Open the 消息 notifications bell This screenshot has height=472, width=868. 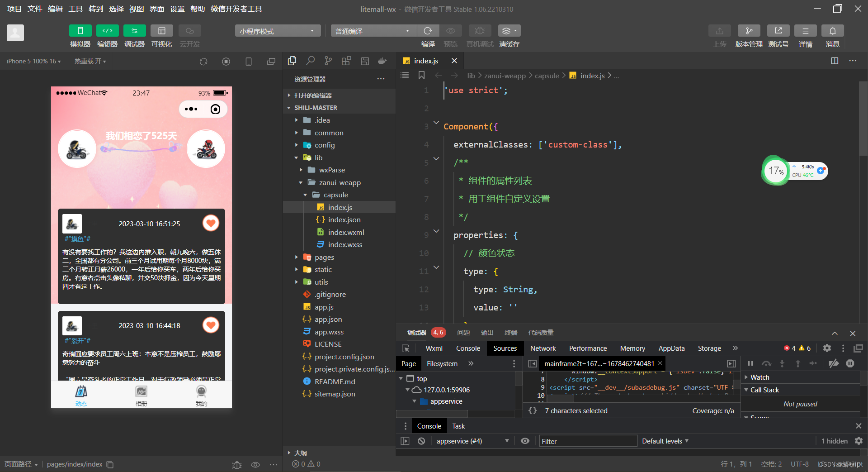832,31
